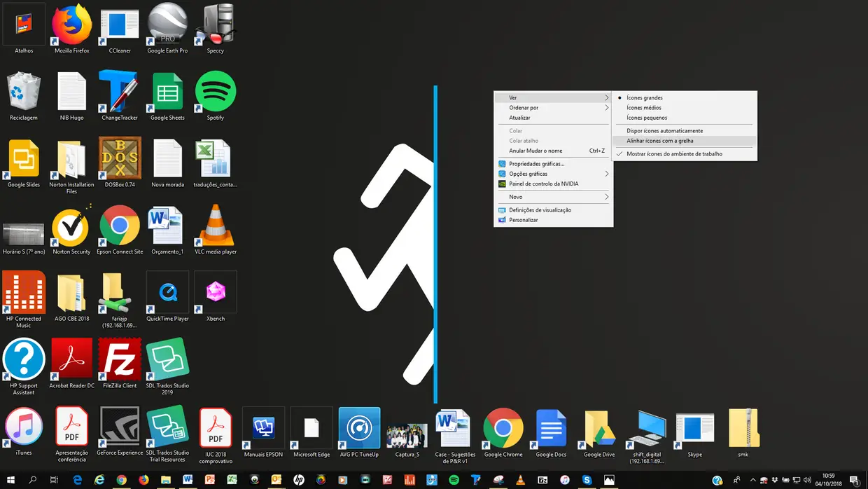Open the Windows Start menu
Viewport: 868px width, 489px height.
pyautogui.click(x=11, y=480)
